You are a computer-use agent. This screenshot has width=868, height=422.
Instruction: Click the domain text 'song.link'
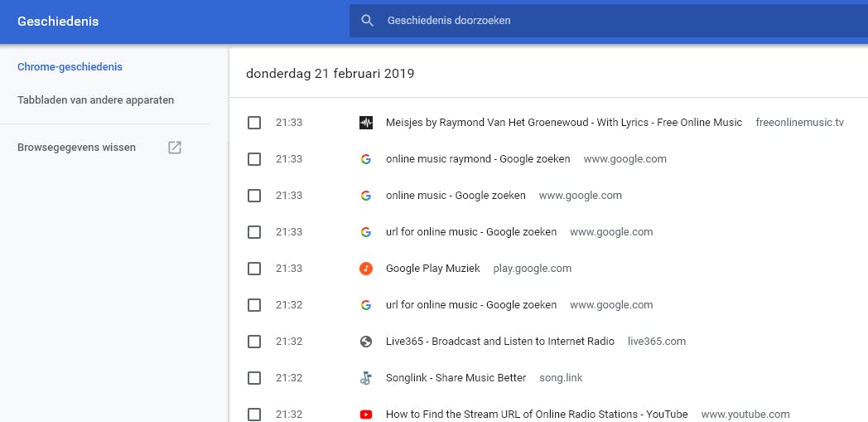561,378
